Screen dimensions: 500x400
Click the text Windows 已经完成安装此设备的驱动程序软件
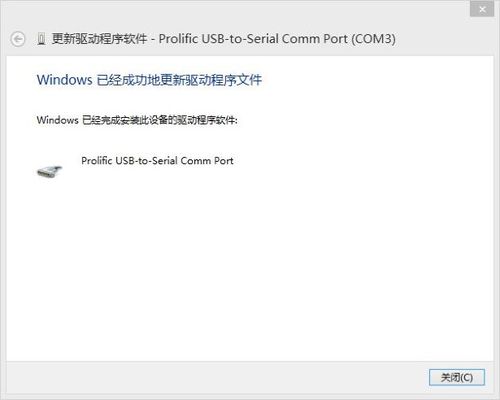[137, 120]
